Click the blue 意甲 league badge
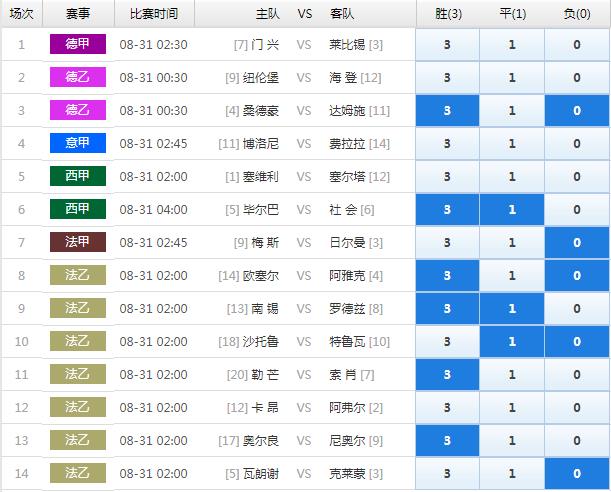Viewport: 611px width, 492px height. tap(77, 143)
